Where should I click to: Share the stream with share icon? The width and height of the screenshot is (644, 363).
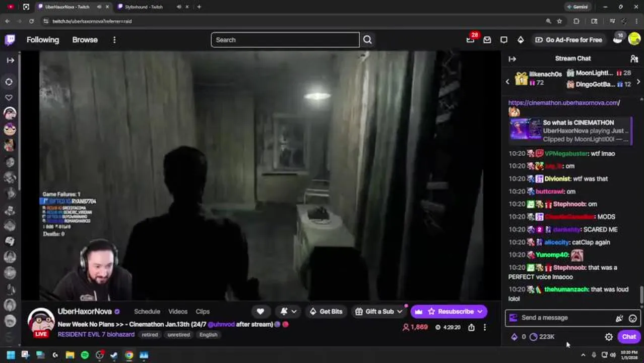(x=471, y=327)
